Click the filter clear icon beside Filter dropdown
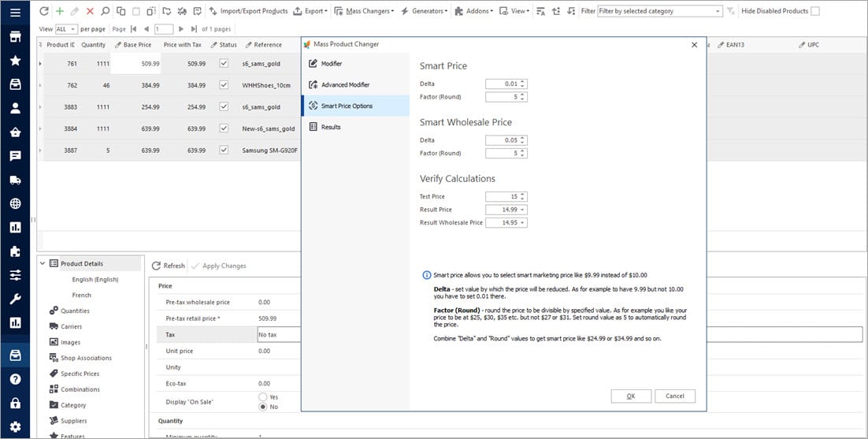The height and width of the screenshot is (439, 868). [x=731, y=11]
